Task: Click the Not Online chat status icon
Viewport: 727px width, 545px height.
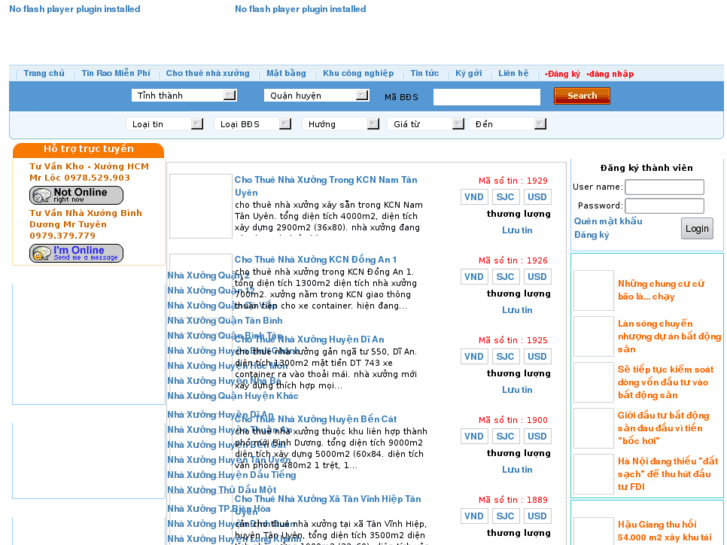Action: 76,195
